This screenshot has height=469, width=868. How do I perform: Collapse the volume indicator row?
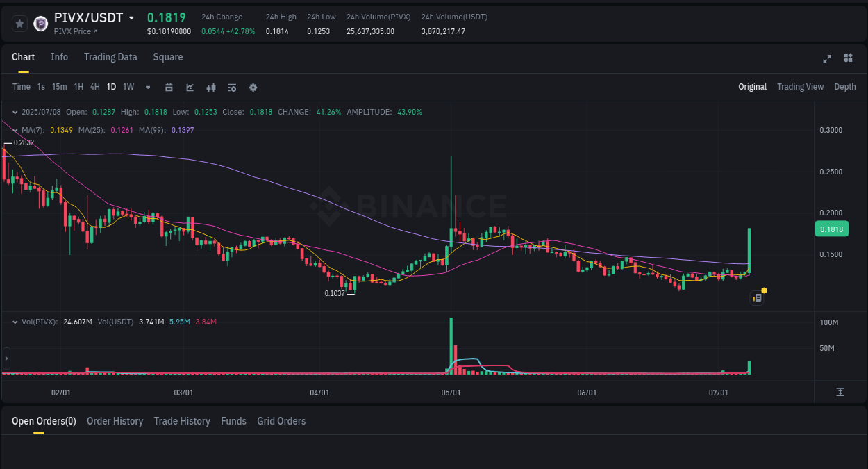pos(15,321)
